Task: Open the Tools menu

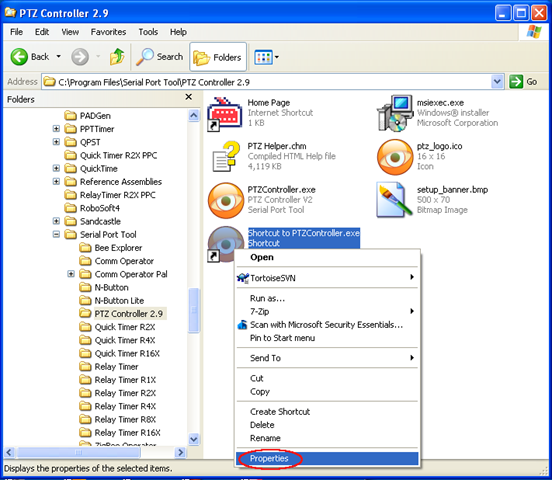Action: coord(148,32)
